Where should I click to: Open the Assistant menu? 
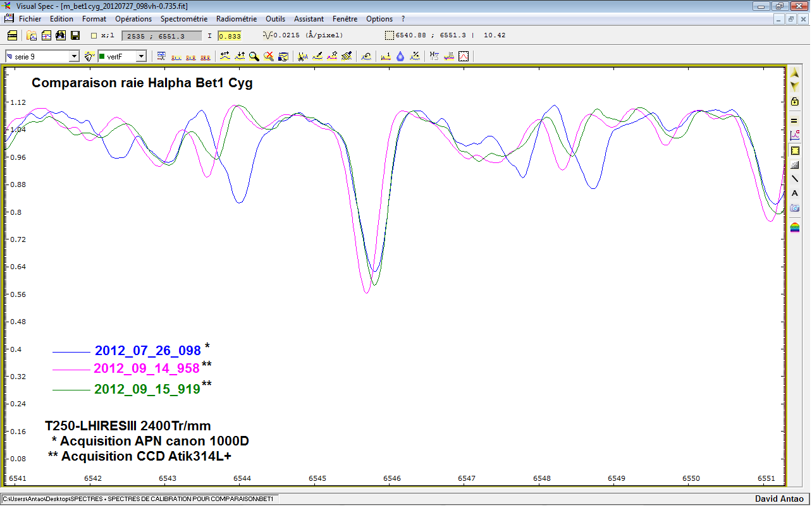click(x=309, y=19)
